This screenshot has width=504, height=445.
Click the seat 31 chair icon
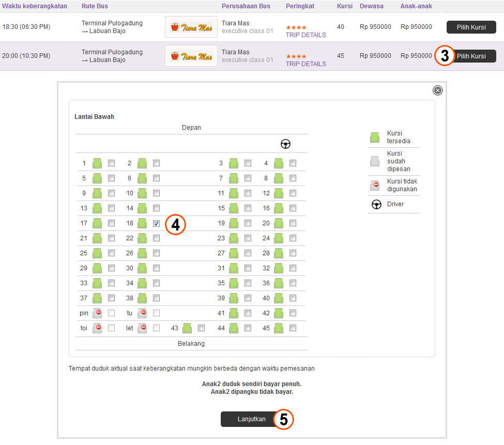(234, 268)
